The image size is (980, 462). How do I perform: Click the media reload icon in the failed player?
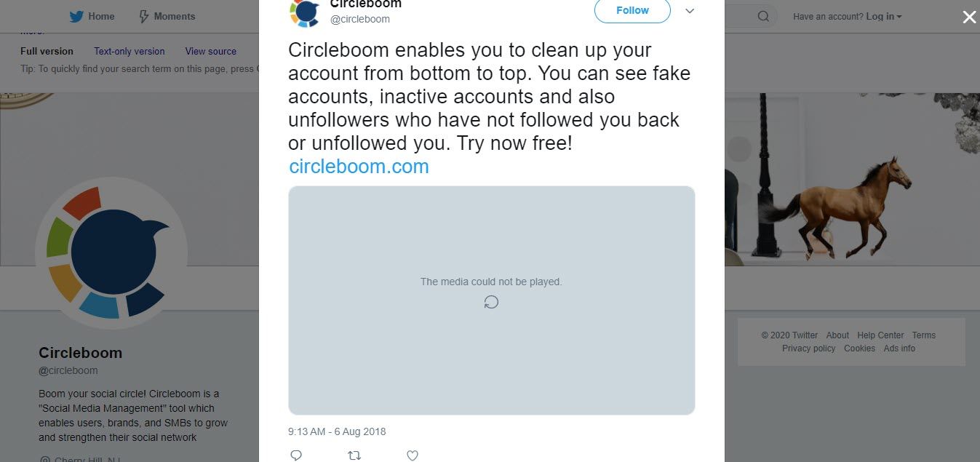click(x=491, y=301)
